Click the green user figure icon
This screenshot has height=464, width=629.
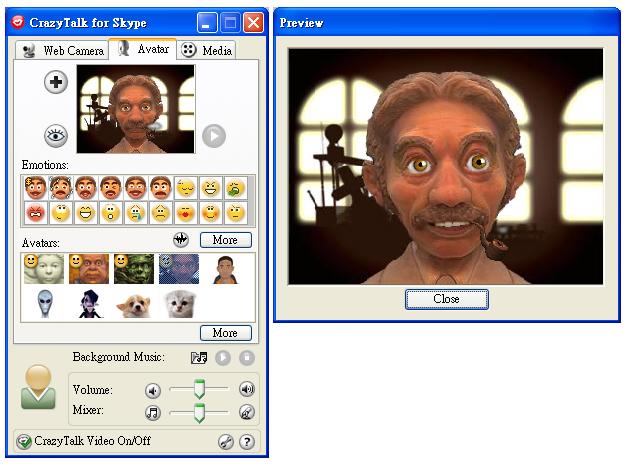pyautogui.click(x=38, y=387)
